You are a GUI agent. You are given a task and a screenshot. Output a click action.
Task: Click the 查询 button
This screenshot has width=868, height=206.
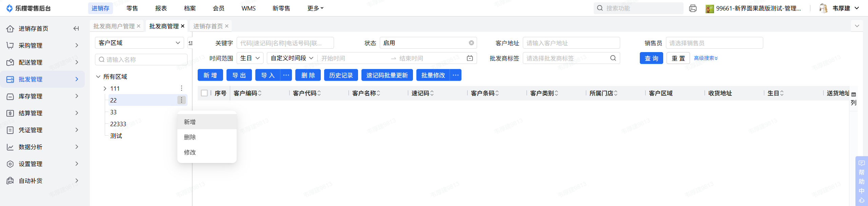[651, 58]
